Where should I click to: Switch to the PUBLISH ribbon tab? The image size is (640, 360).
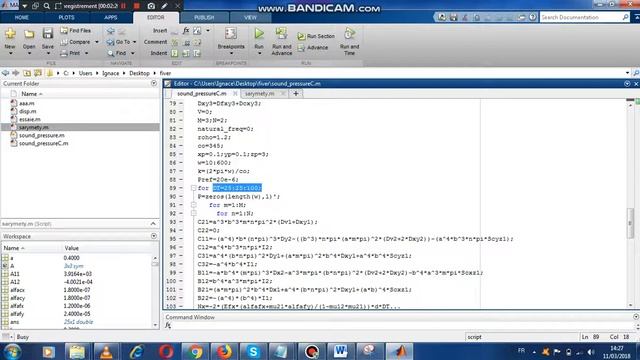click(204, 18)
